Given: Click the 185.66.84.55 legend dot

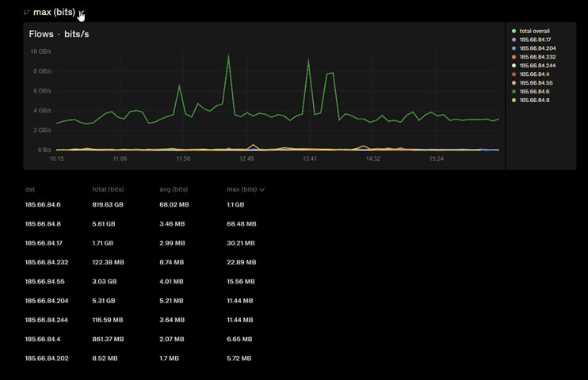Looking at the screenshot, I should tap(514, 83).
